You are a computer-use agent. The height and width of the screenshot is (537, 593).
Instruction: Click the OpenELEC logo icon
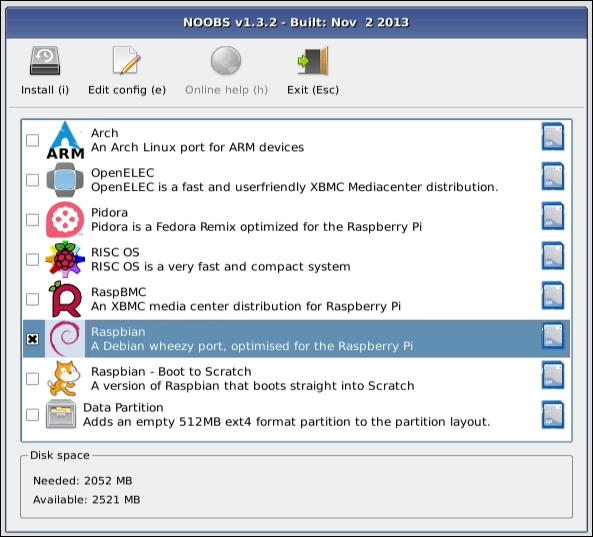pyautogui.click(x=65, y=180)
